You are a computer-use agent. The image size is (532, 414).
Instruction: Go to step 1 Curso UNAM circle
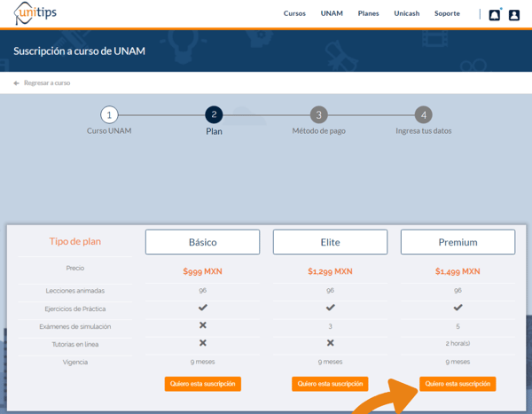coord(109,114)
